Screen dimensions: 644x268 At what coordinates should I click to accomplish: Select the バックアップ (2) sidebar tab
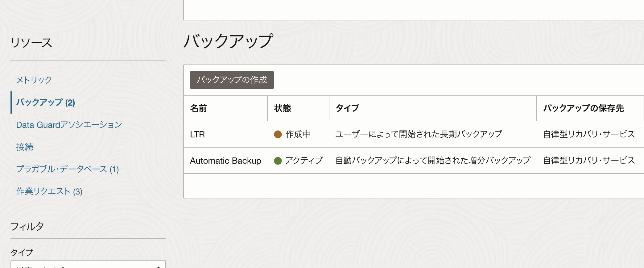45,103
